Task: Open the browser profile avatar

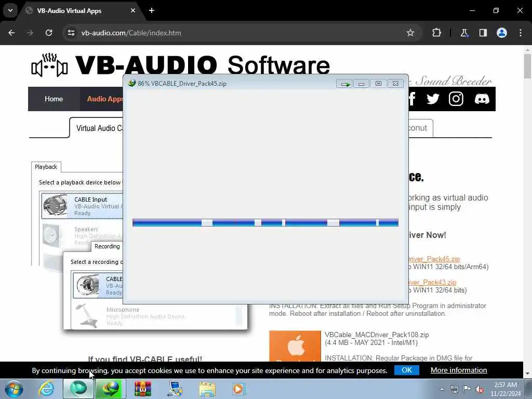Action: point(502,33)
